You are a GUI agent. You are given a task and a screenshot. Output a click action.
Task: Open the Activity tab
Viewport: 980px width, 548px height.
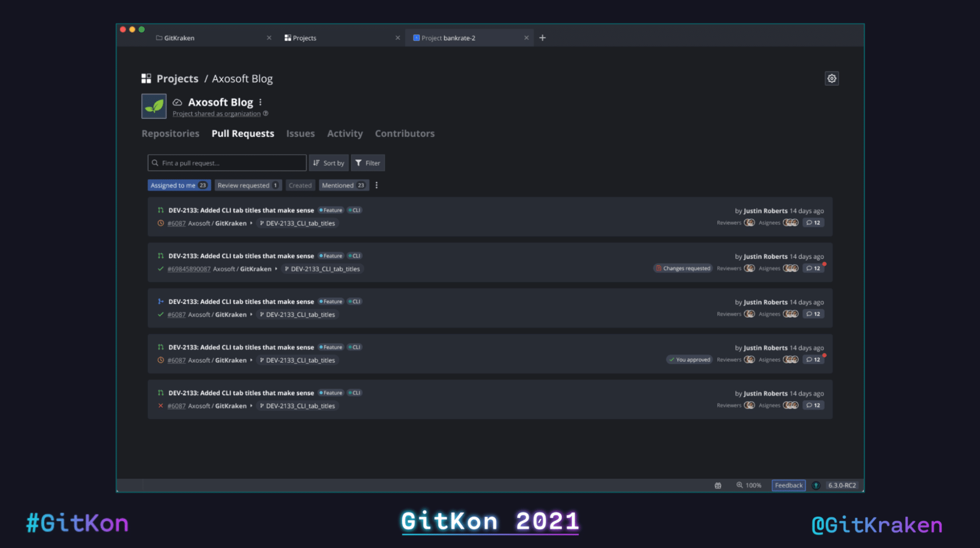coord(345,133)
